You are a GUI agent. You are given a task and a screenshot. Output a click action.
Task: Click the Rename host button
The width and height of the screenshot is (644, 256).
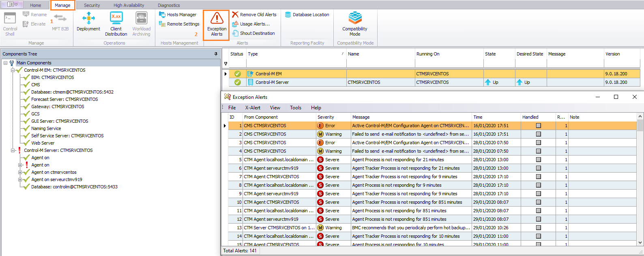pyautogui.click(x=35, y=15)
